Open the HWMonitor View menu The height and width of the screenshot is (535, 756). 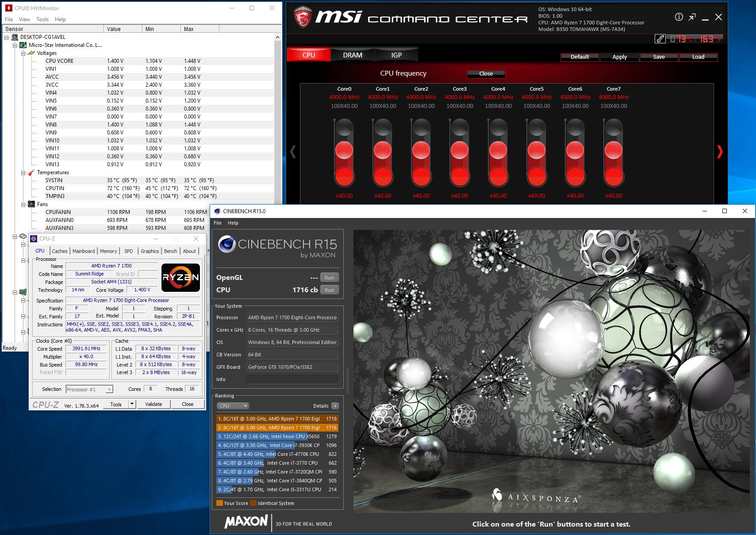[x=24, y=19]
